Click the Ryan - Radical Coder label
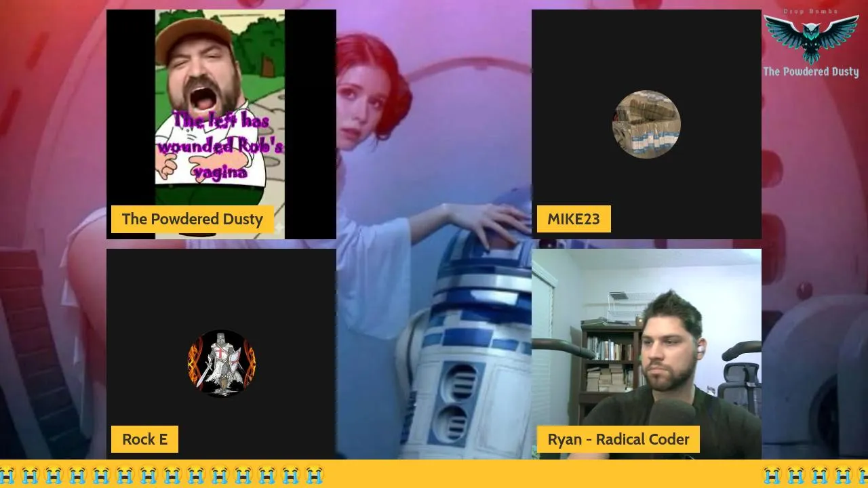868x488 pixels. point(618,439)
